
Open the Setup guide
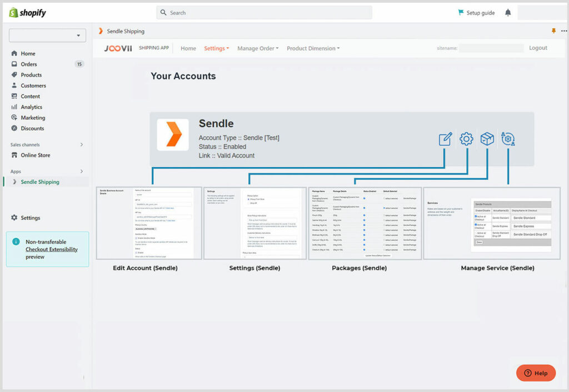pyautogui.click(x=476, y=13)
